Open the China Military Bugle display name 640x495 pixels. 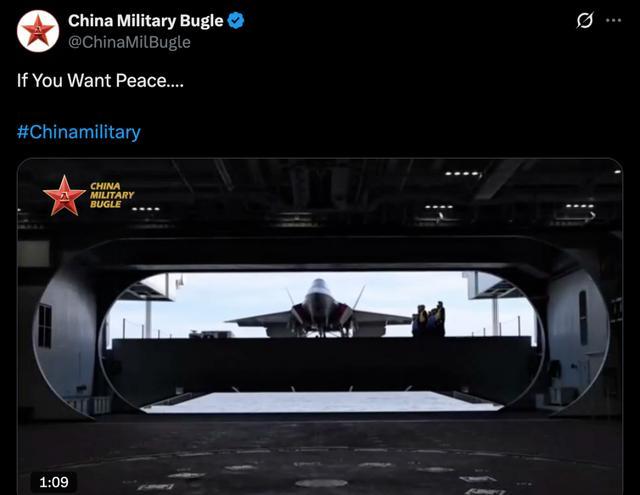tap(146, 21)
